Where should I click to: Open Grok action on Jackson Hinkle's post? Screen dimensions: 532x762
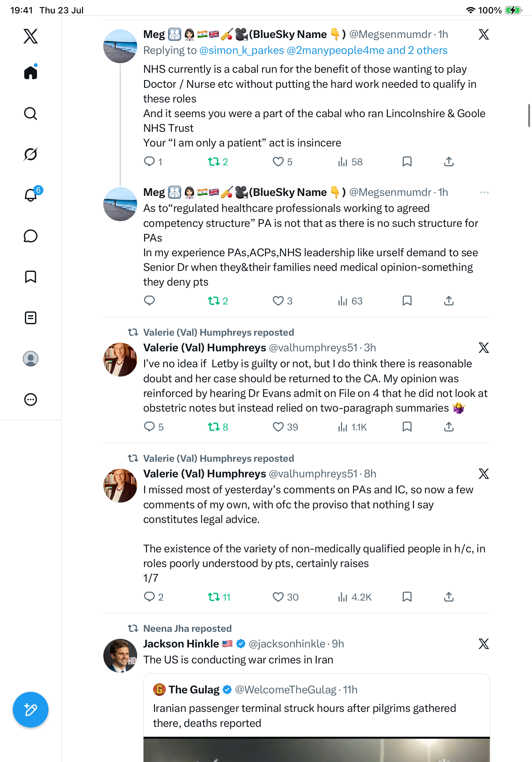coord(484,644)
